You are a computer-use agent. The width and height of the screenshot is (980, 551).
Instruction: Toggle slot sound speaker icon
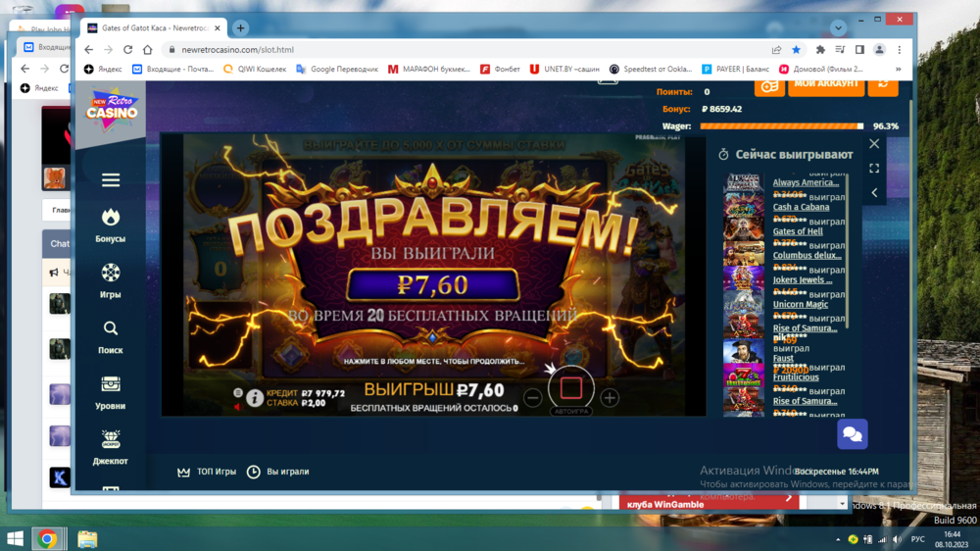[x=236, y=406]
